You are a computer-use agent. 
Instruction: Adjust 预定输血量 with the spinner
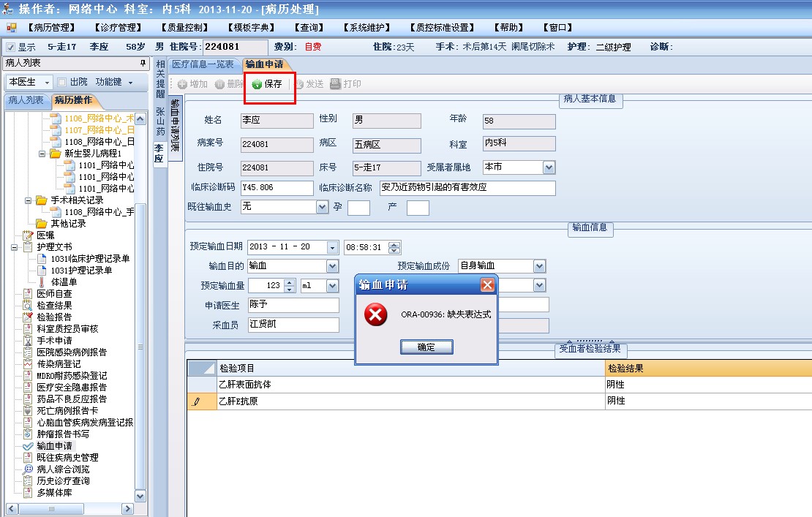pyautogui.click(x=290, y=286)
